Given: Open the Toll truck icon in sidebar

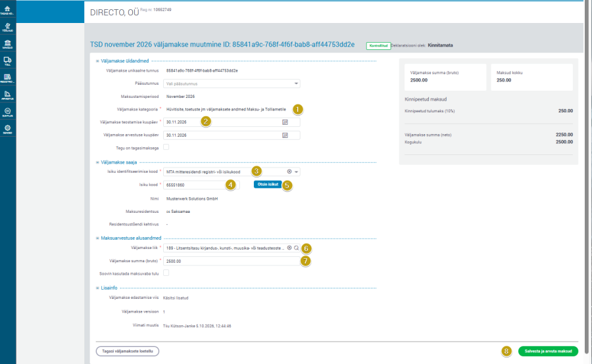Looking at the screenshot, I should click(7, 61).
